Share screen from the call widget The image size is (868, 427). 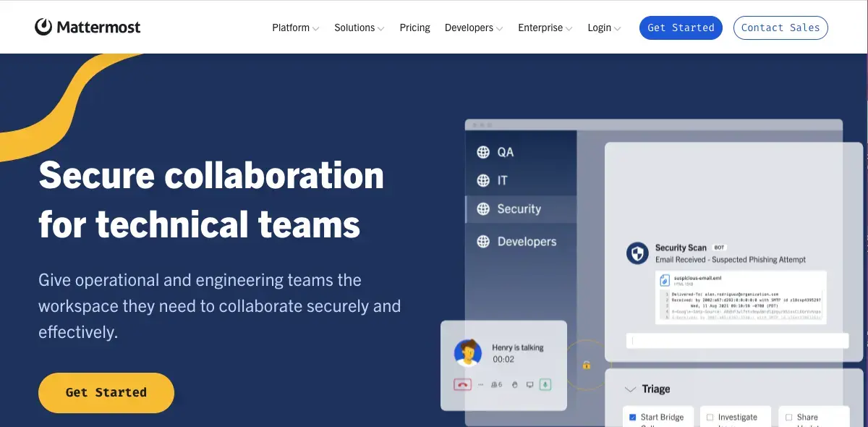point(529,385)
